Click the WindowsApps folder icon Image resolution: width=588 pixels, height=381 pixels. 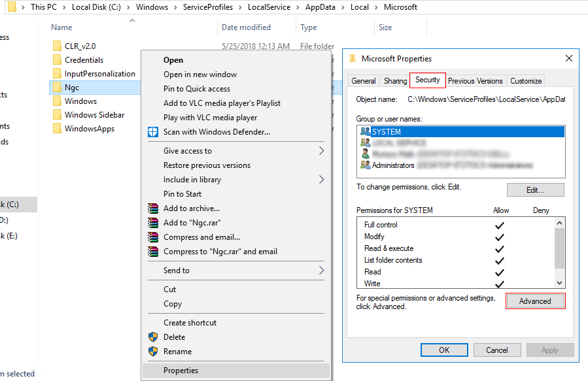pos(57,129)
